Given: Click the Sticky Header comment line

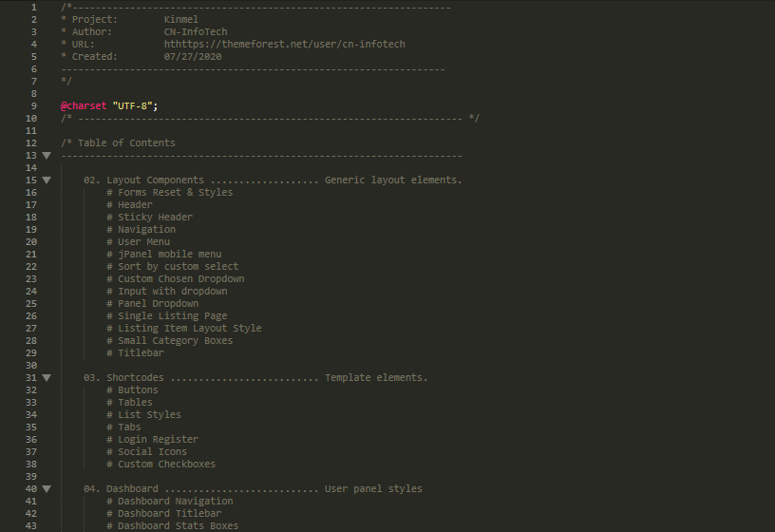Looking at the screenshot, I should click(x=150, y=217).
